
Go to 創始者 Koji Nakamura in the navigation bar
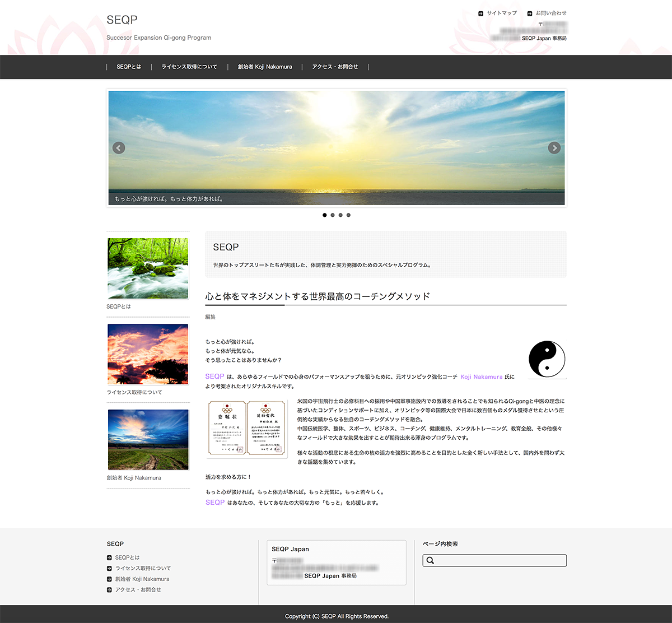coord(265,67)
